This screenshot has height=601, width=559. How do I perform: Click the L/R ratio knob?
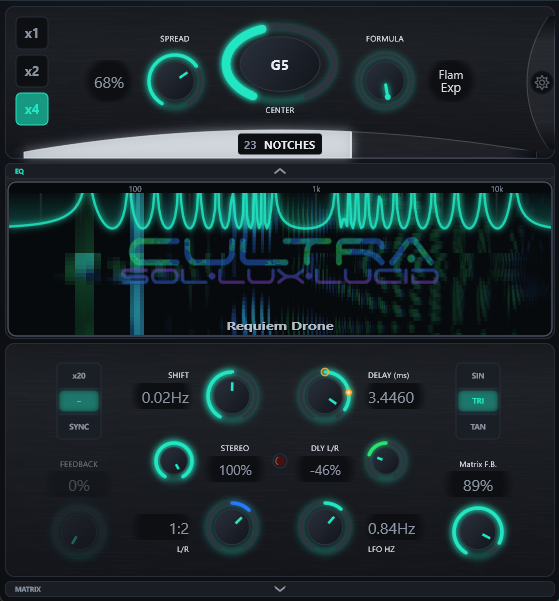[x=232, y=527]
